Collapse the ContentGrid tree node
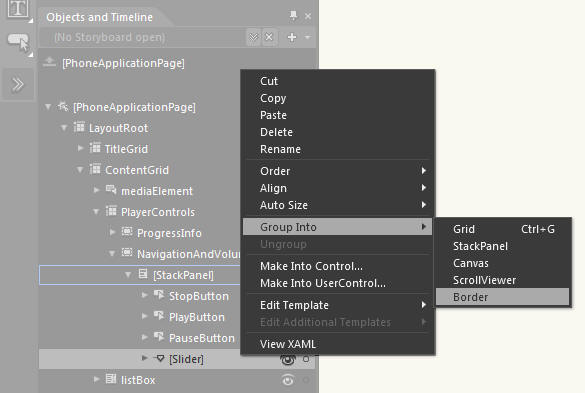Viewport: 585px width, 393px height. 80,170
